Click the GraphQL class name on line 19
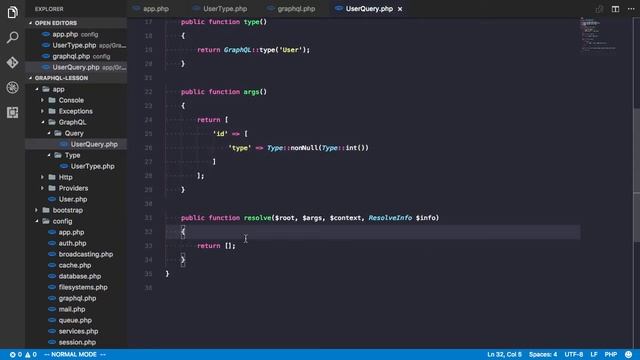640x360 pixels. tap(237, 50)
